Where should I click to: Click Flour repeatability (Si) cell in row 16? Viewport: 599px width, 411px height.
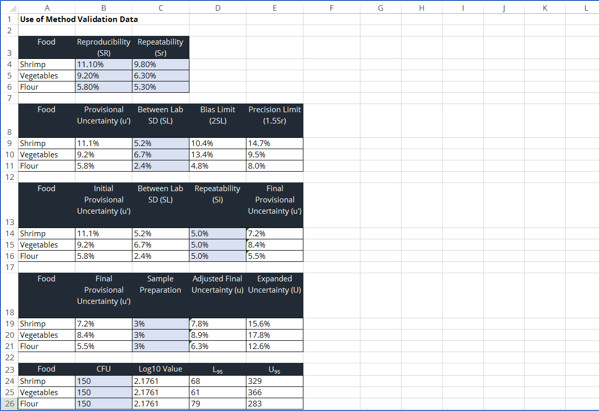tap(218, 256)
